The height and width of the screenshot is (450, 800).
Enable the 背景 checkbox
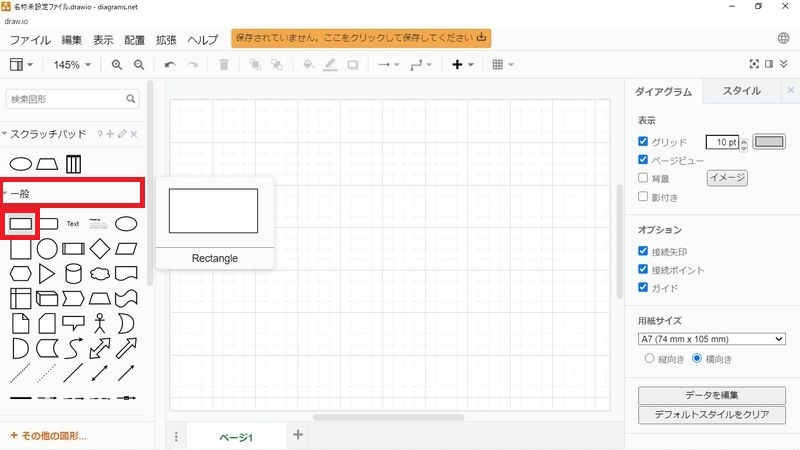pos(644,178)
